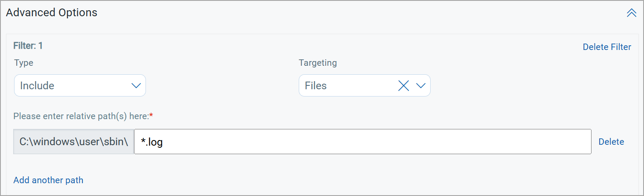Image resolution: width=644 pixels, height=196 pixels.
Task: Open Targeting list with its chevron arrow
Action: point(421,86)
